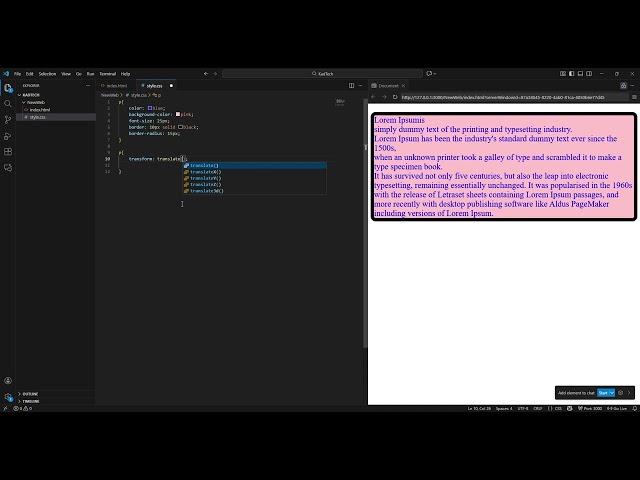Open the Start button dropdown arrow

point(612,393)
